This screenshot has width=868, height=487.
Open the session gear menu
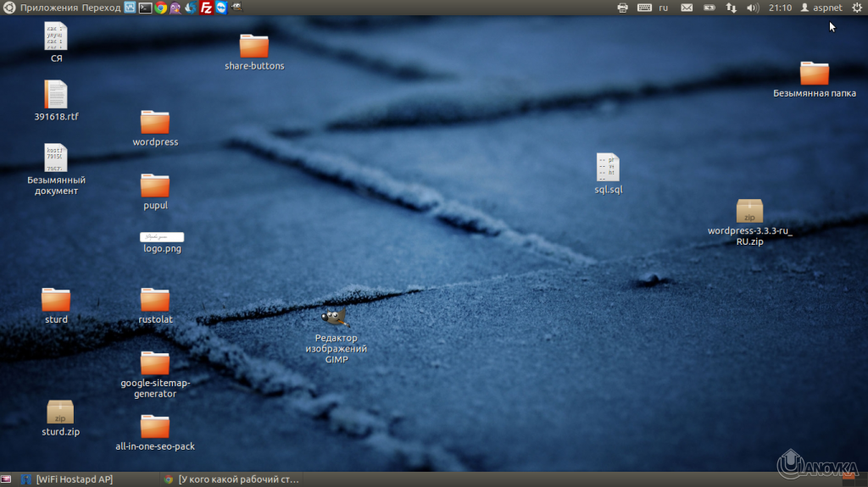[x=856, y=8]
